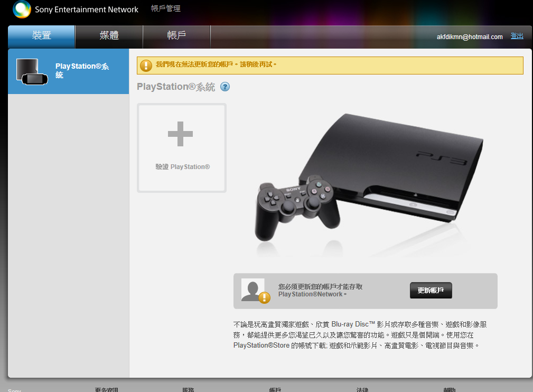Click the Sony Entertainment Network title text
This screenshot has height=392, width=533.
[86, 10]
